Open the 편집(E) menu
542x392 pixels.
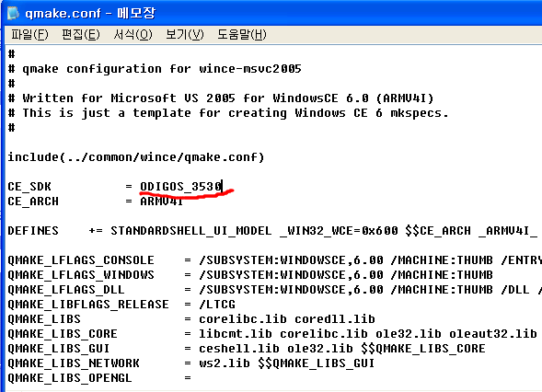(x=81, y=35)
